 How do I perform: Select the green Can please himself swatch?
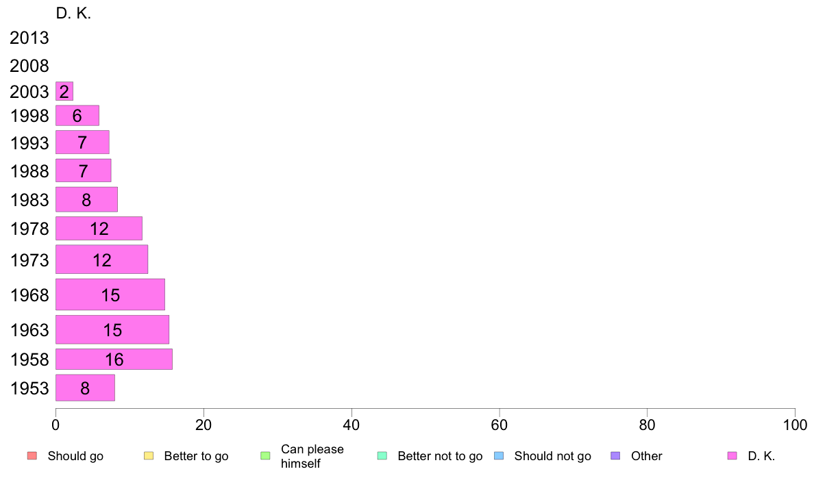click(265, 456)
